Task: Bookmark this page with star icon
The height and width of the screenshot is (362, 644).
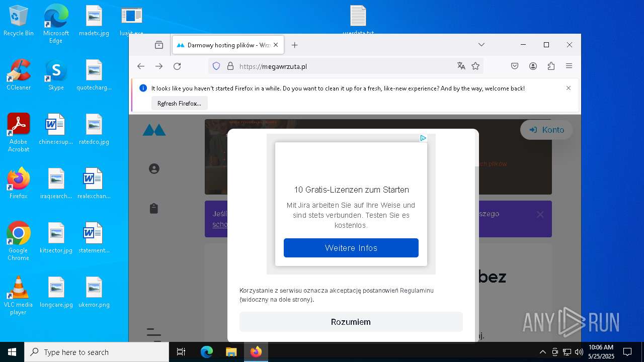Action: pos(475,66)
